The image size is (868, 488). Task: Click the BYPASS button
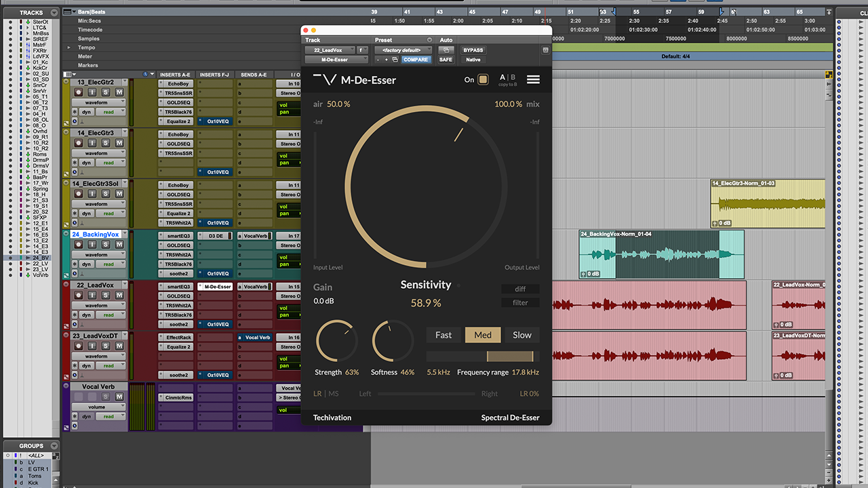[473, 50]
